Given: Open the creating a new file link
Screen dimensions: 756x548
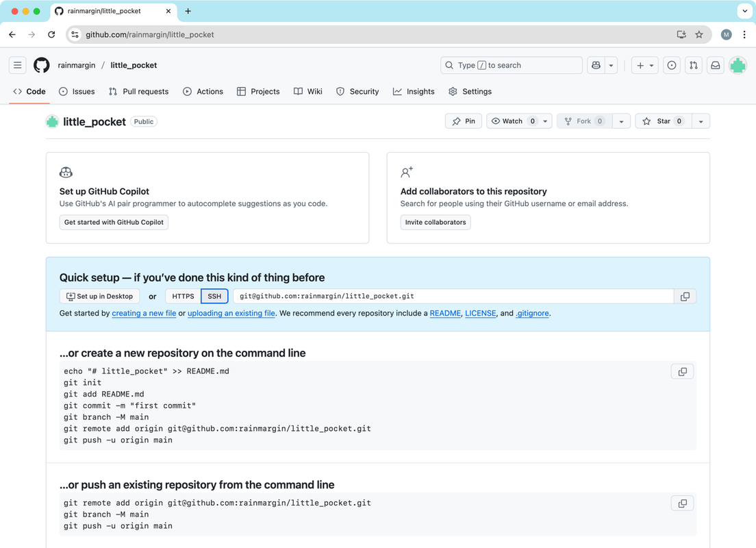Looking at the screenshot, I should (144, 313).
